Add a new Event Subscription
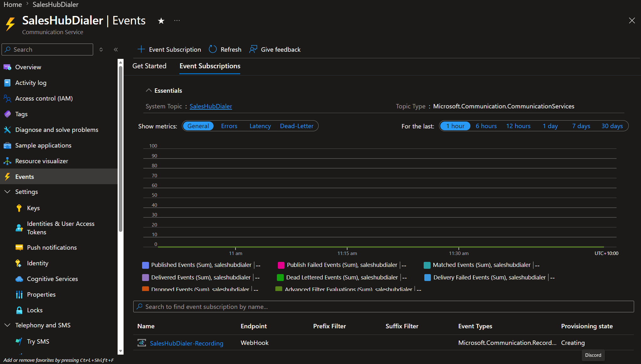Image resolution: width=641 pixels, height=364 pixels. click(169, 49)
